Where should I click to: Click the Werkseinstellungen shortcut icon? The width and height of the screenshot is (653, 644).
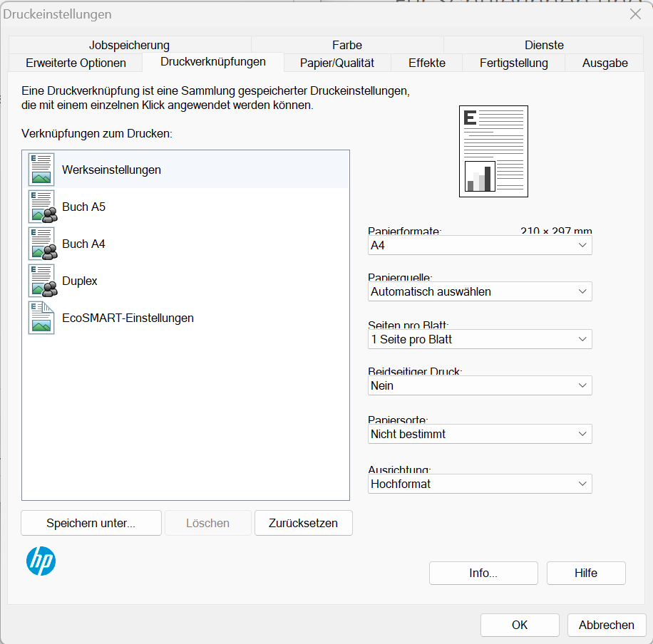click(41, 170)
